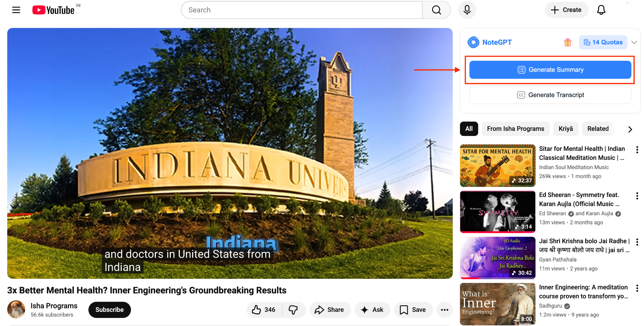Collapse the NoteGPT panel chevron
Image resolution: width=644 pixels, height=326 pixels.
[x=634, y=42]
